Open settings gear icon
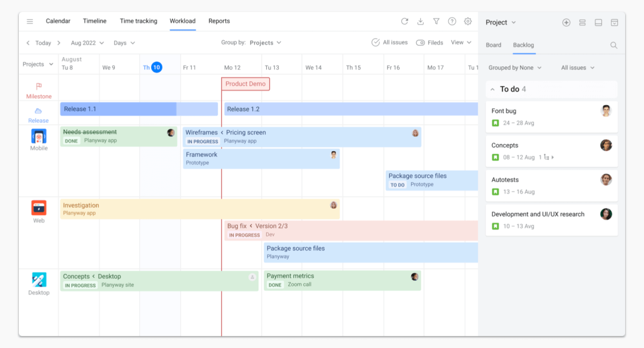The height and width of the screenshot is (348, 644). (x=467, y=21)
